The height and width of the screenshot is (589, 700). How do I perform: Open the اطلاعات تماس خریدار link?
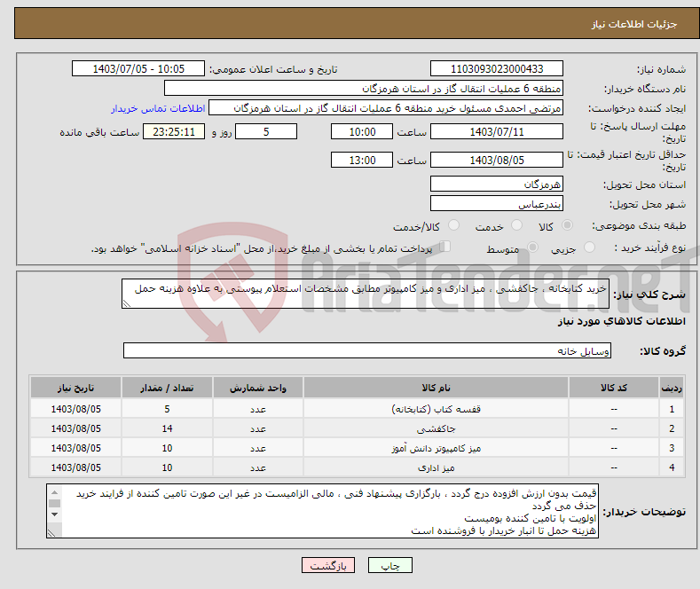[158, 108]
